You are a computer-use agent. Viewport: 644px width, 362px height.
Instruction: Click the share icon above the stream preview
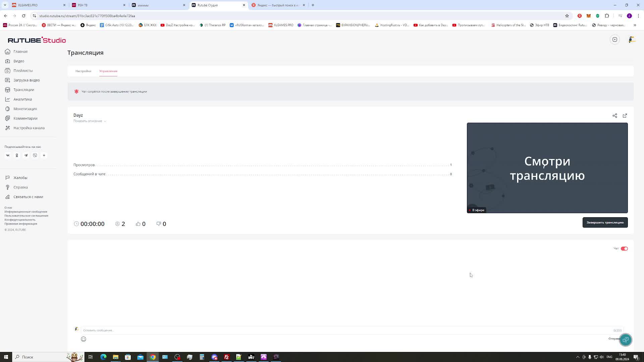(614, 116)
